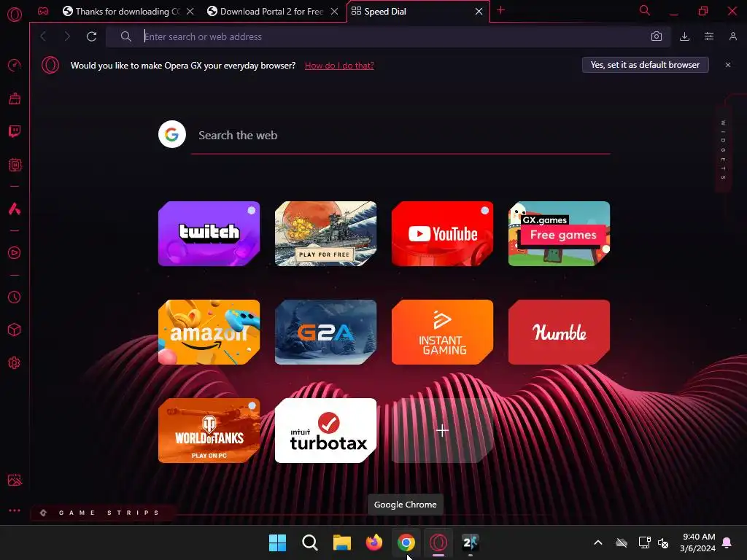Viewport: 747px width, 560px height.
Task: Open Player icon in sidebar
Action: click(15, 253)
